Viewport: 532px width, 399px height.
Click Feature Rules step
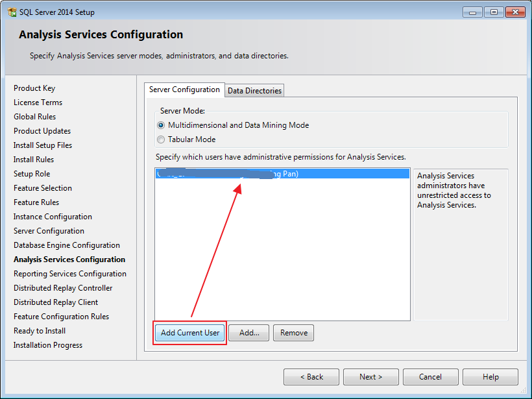pyautogui.click(x=36, y=202)
